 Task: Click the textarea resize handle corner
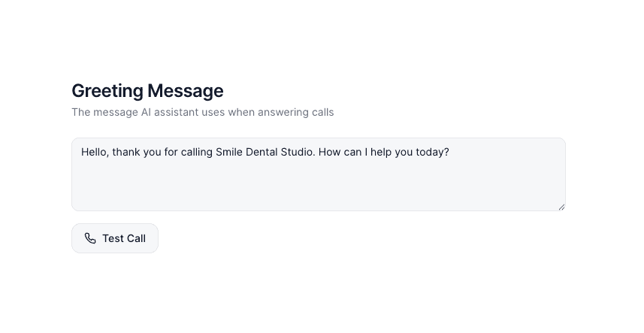coord(561,206)
